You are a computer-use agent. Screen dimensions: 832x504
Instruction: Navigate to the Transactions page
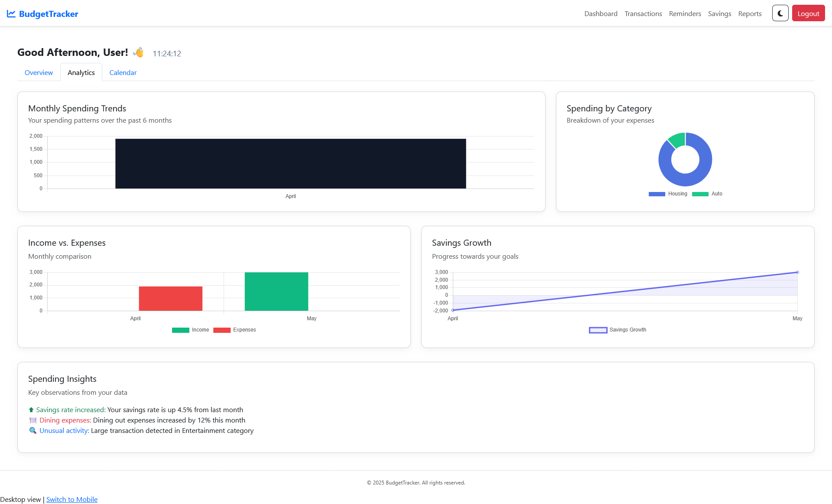(643, 13)
